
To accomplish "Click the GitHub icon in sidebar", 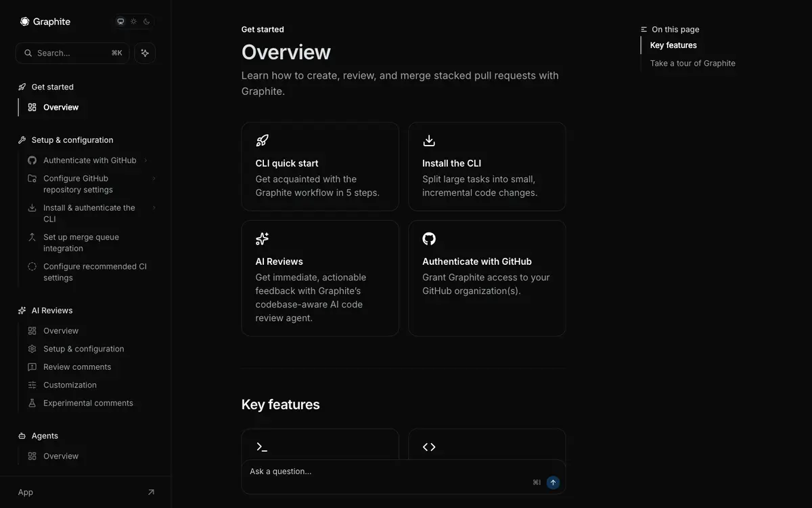I will click(32, 161).
